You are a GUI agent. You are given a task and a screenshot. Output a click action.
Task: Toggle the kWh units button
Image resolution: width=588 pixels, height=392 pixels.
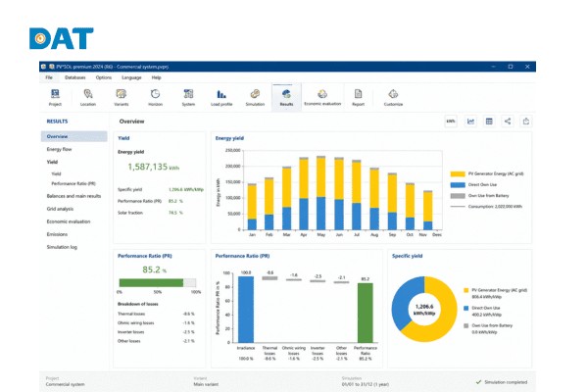tap(451, 122)
